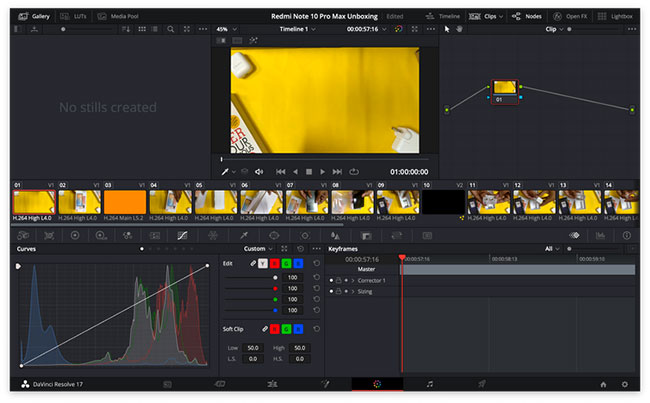Open the Information palette icon
Viewport: 650px width, 403px height.
(627, 235)
